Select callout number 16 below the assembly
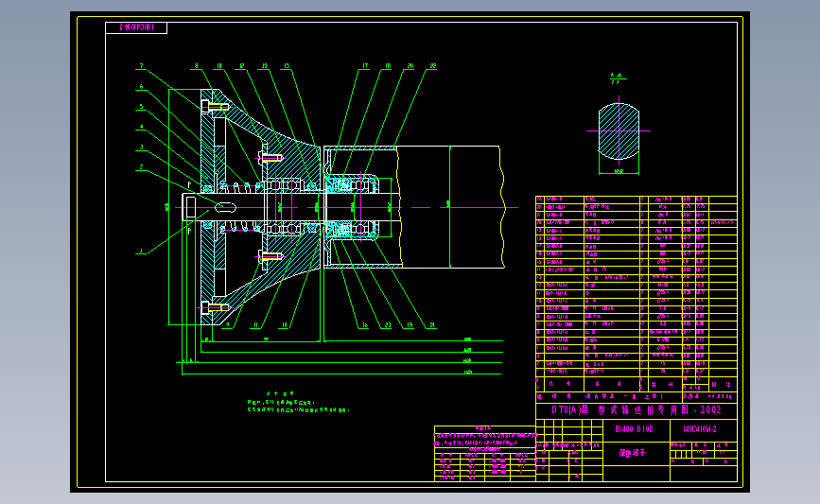 tap(365, 324)
